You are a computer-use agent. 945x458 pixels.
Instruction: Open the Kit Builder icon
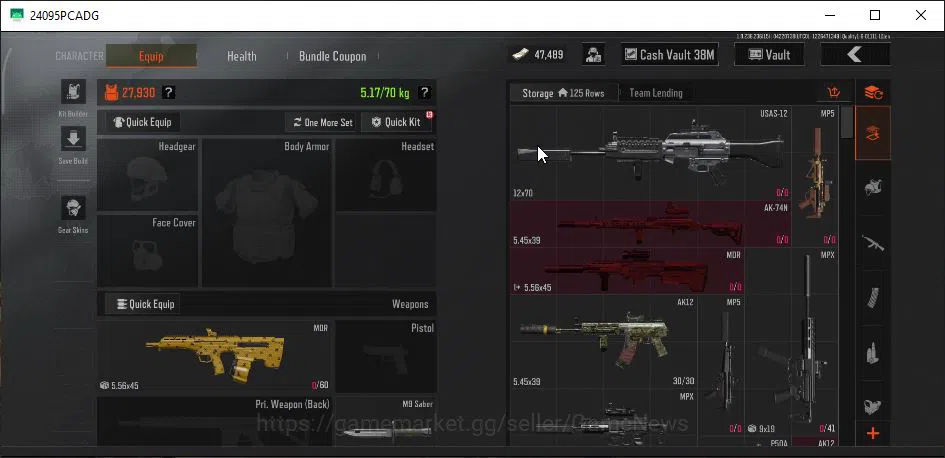[73, 92]
